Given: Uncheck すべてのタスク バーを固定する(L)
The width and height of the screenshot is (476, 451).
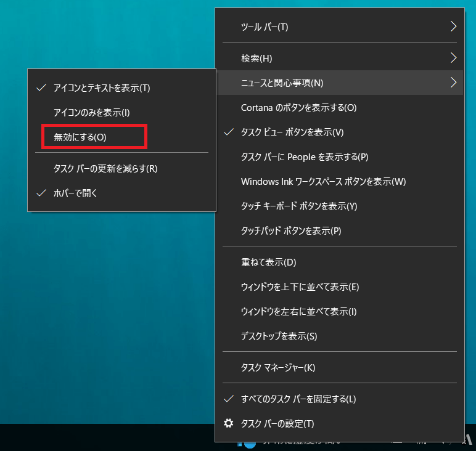Looking at the screenshot, I should (340, 399).
